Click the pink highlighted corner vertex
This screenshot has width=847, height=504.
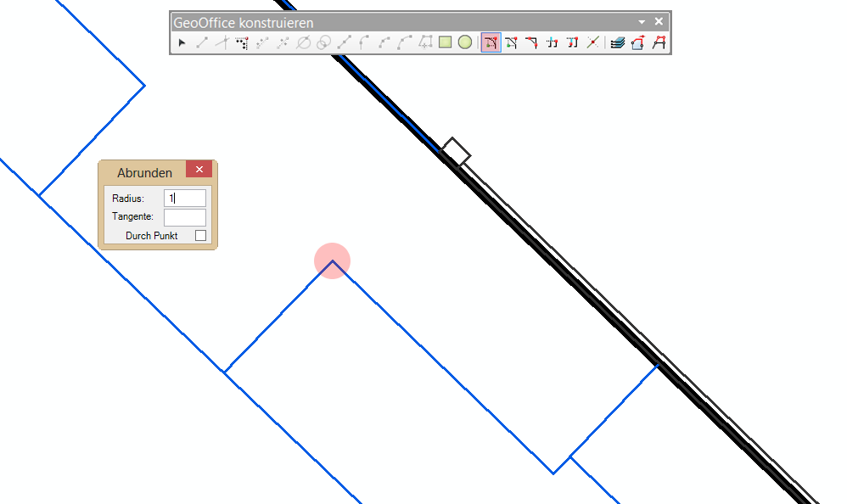(x=333, y=261)
